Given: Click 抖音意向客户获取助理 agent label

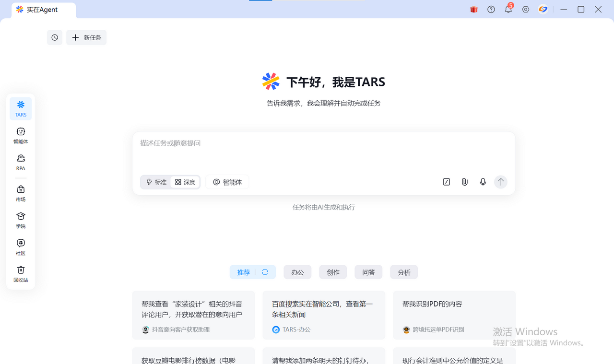Looking at the screenshot, I should 176,329.
